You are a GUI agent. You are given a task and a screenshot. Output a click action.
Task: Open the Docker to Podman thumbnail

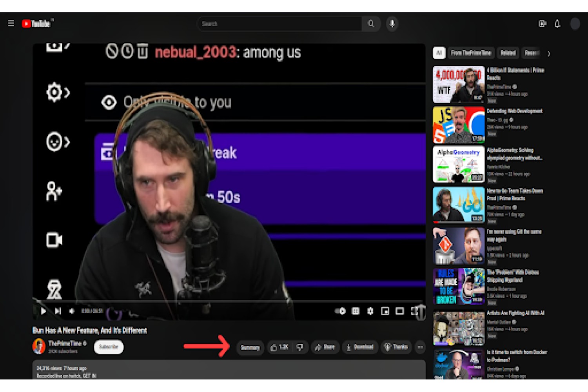pyautogui.click(x=459, y=364)
